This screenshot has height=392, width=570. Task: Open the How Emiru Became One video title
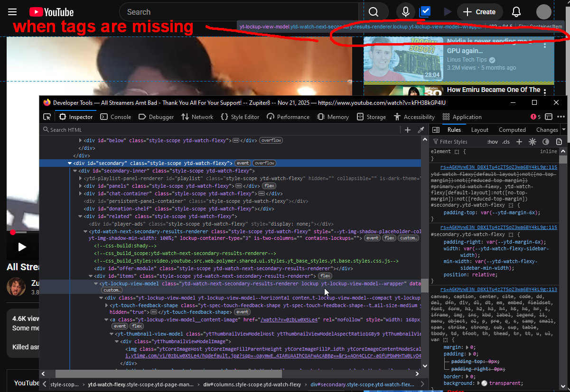click(494, 90)
